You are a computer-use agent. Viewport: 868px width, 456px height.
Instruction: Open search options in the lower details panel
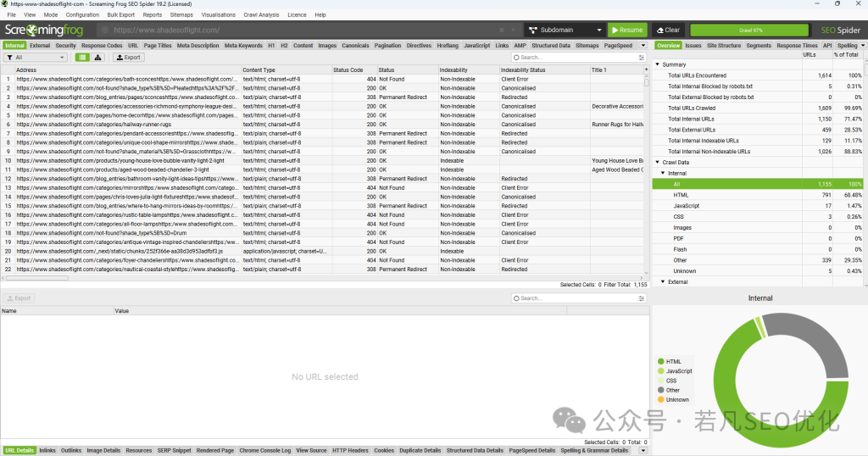pos(642,298)
